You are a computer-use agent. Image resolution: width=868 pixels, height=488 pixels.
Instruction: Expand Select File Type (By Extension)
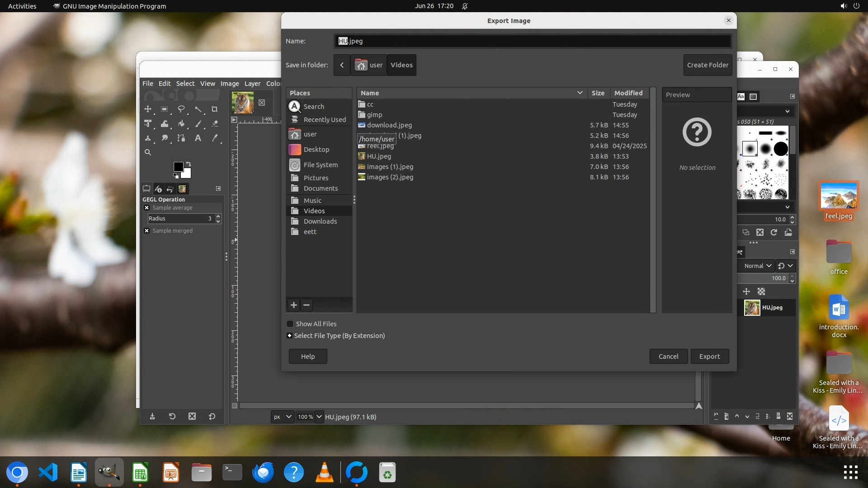pyautogui.click(x=290, y=336)
